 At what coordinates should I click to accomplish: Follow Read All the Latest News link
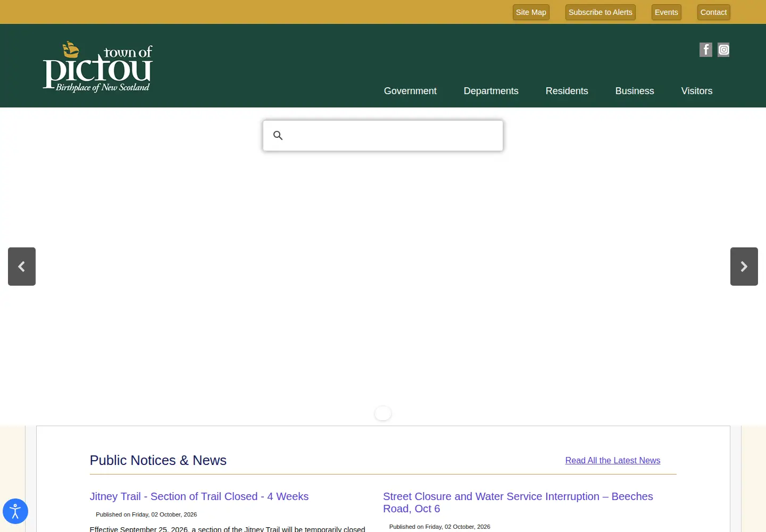613,461
